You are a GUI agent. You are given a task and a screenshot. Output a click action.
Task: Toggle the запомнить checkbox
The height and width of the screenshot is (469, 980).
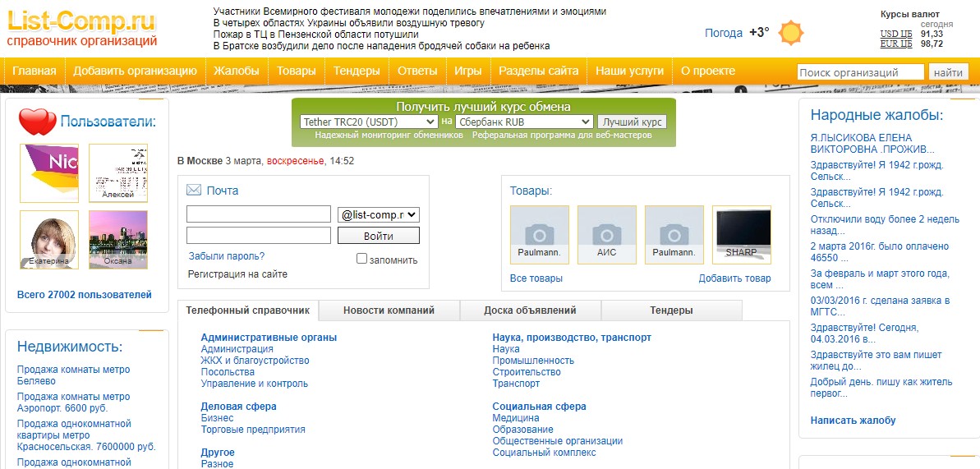(x=362, y=259)
